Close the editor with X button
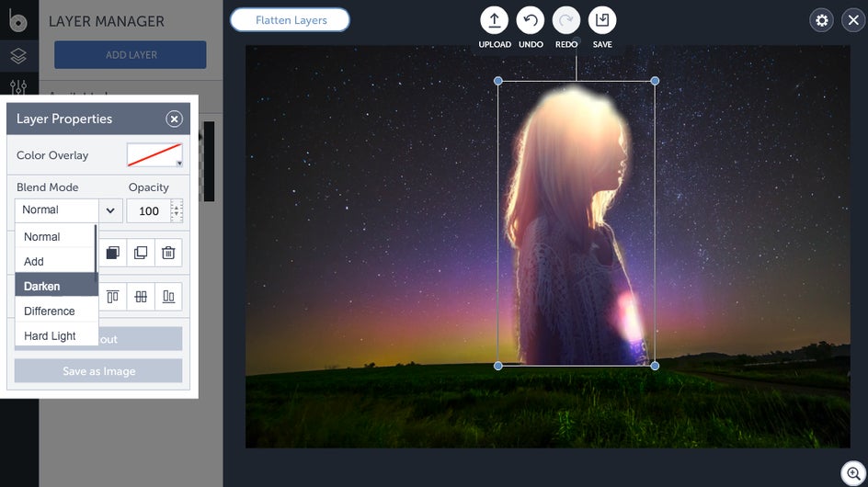Image resolution: width=868 pixels, height=487 pixels. click(853, 20)
